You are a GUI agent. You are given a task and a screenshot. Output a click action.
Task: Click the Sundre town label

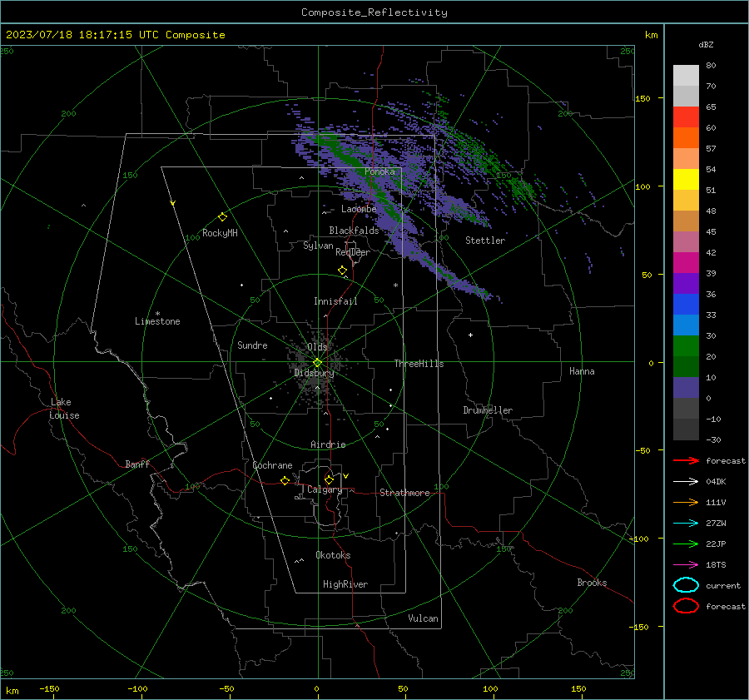tap(252, 345)
